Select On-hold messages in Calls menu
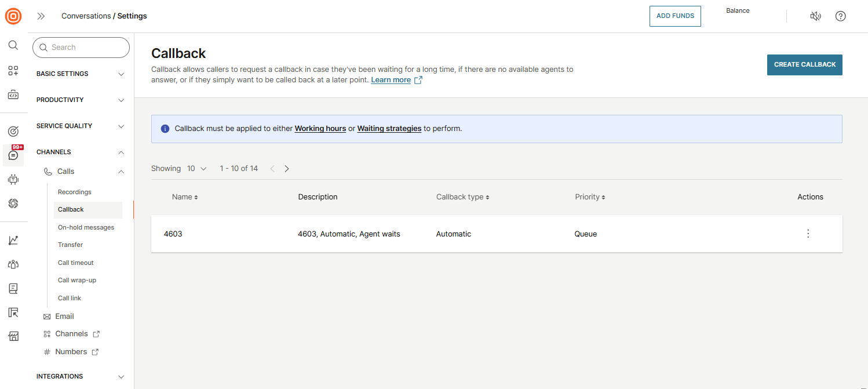This screenshot has width=868, height=389. tap(86, 227)
